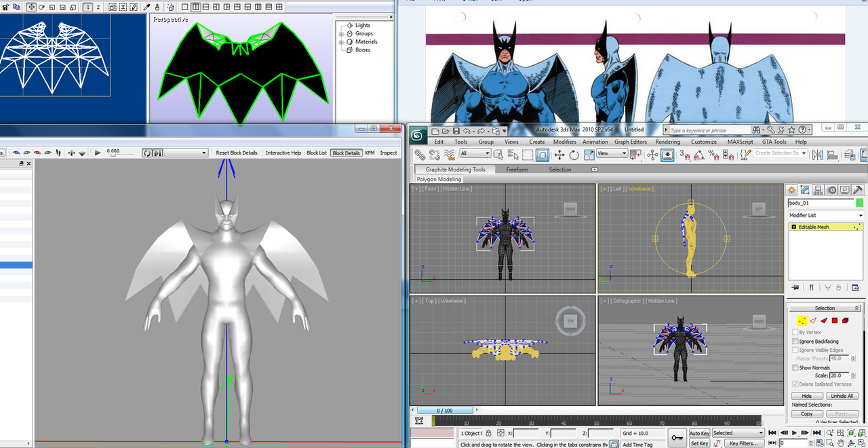Activate the Select and Rotate tool
Viewport: 868px width, 448px height.
(574, 155)
